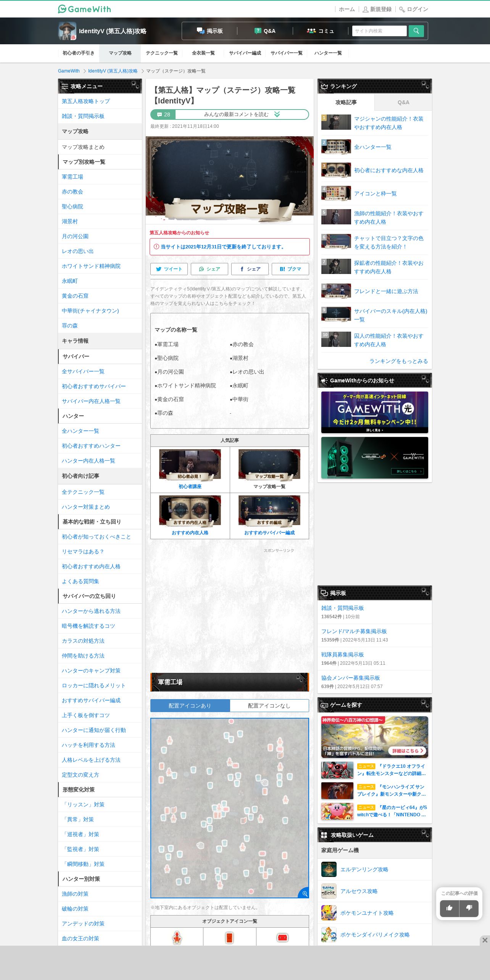Switch ranking to the Q&A tab

[x=403, y=102]
